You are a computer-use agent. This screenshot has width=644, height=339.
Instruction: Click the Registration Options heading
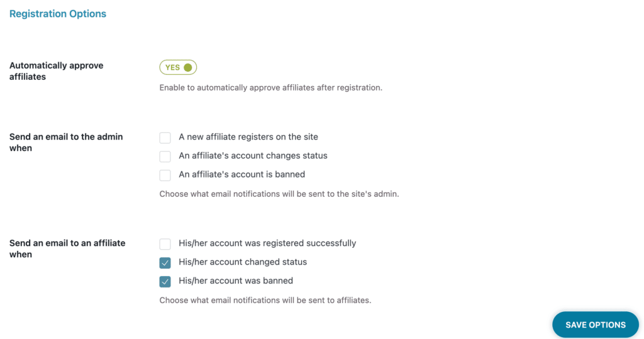coord(58,14)
